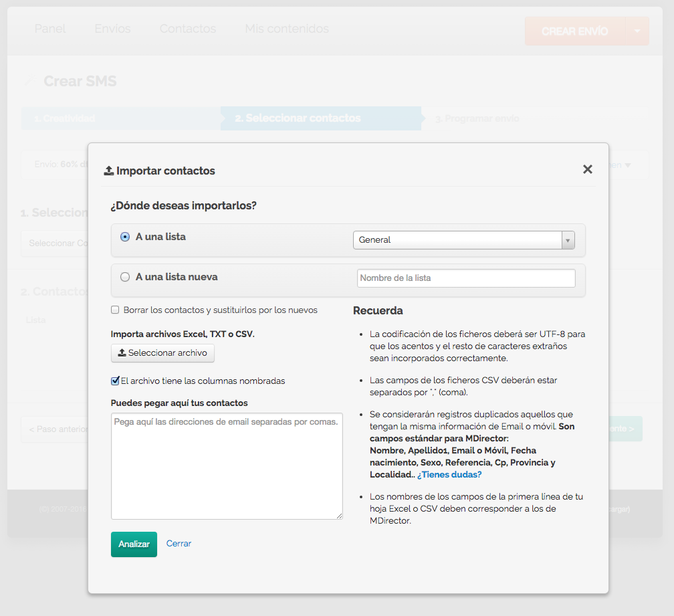Viewport: 674px width, 616px height.
Task: Open the Envíos menu item
Action: pos(112,29)
